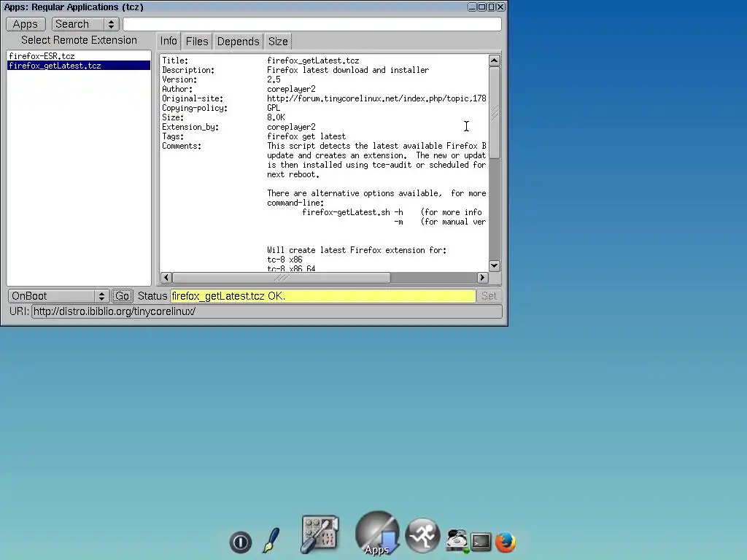Close the Apps window

(x=500, y=7)
